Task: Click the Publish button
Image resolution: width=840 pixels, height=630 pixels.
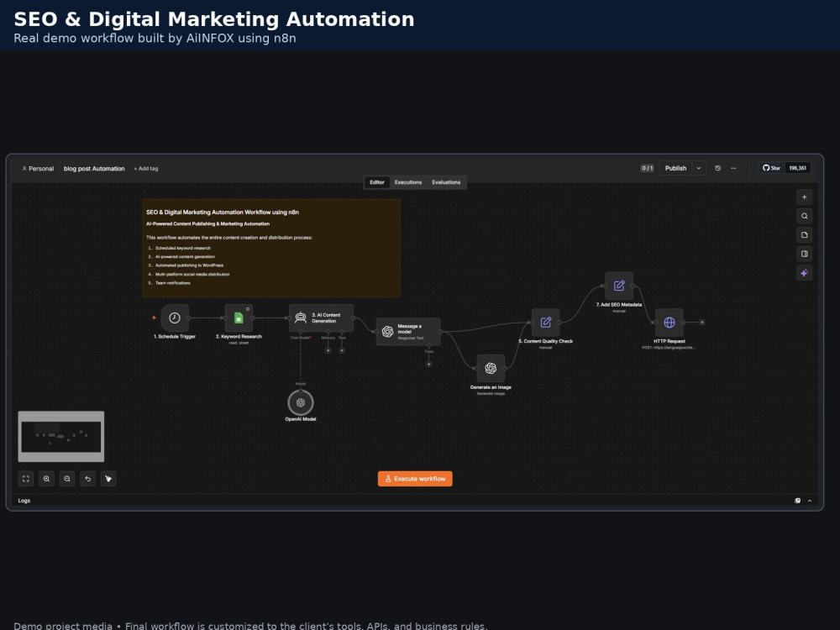Action: tap(675, 168)
